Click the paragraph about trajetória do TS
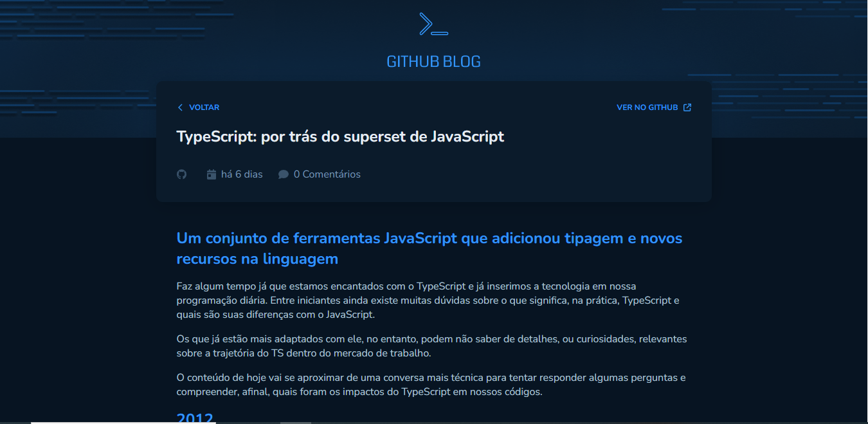The width and height of the screenshot is (868, 424). point(431,346)
